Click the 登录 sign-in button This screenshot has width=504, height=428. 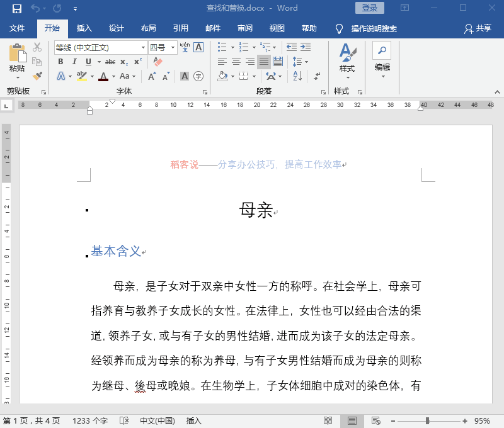(370, 8)
